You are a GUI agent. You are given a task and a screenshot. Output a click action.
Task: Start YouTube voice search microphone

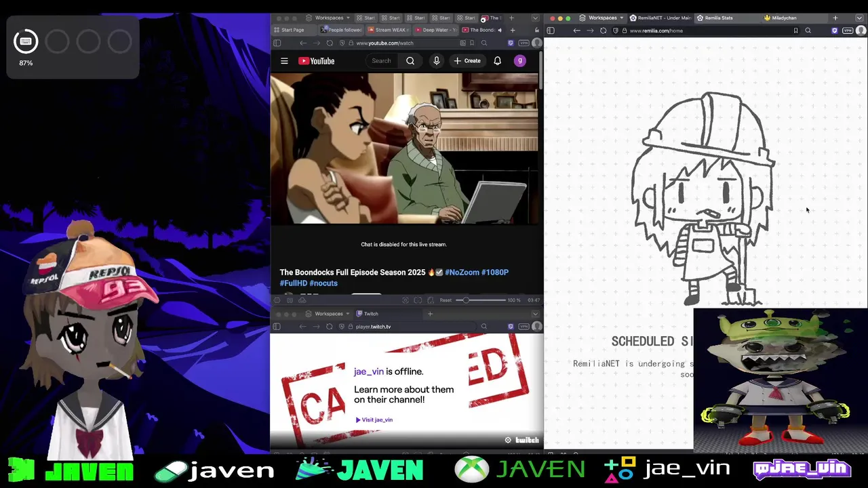(x=437, y=61)
